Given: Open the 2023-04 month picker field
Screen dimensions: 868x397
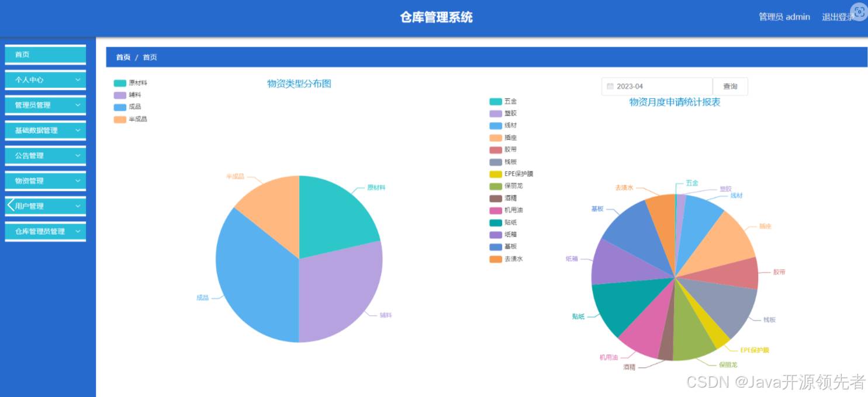Looking at the screenshot, I should 657,86.
